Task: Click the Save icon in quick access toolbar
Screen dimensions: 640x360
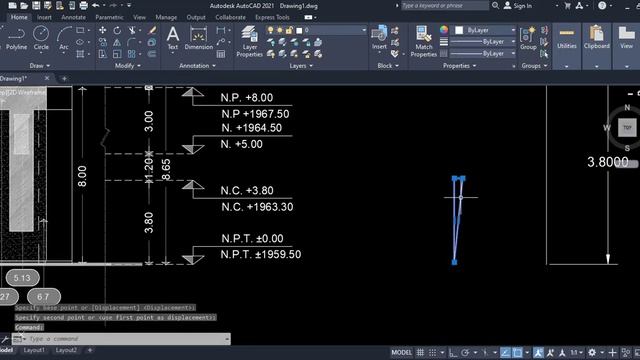Action: tap(36, 6)
